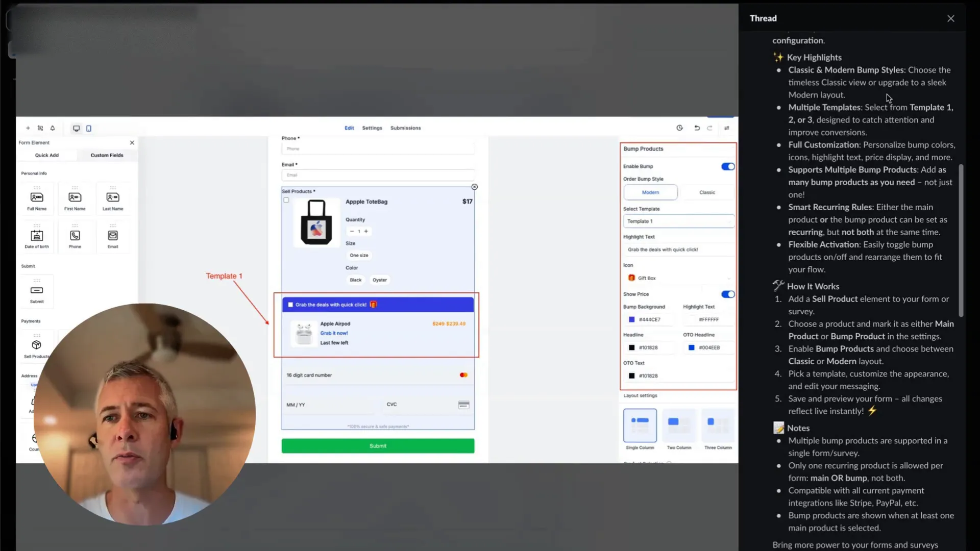Add the First Name element
This screenshot has width=980, height=551.
pyautogui.click(x=75, y=199)
